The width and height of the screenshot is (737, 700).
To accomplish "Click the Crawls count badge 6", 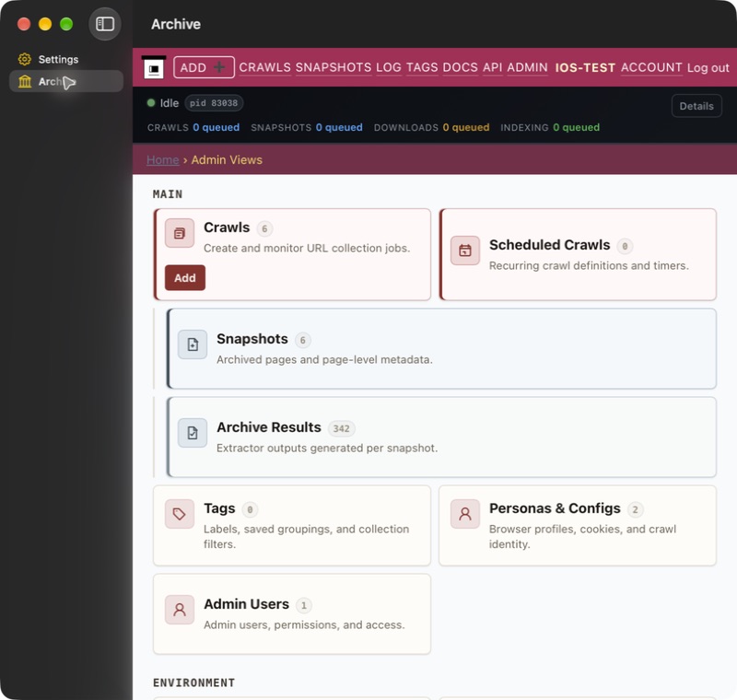I will [264, 228].
